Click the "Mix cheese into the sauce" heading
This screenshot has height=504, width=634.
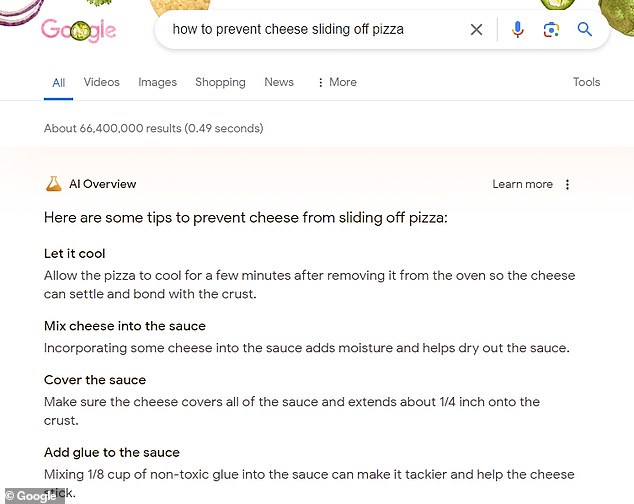[x=125, y=326]
